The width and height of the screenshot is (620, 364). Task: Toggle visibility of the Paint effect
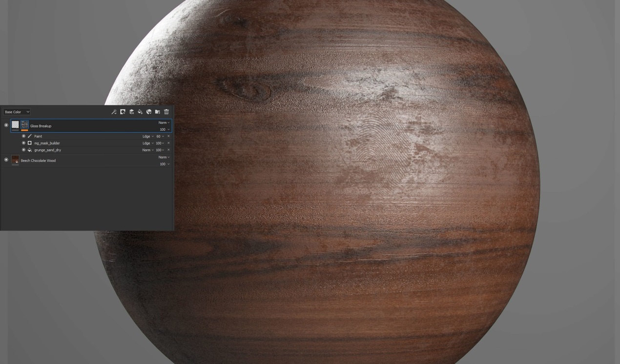23,136
